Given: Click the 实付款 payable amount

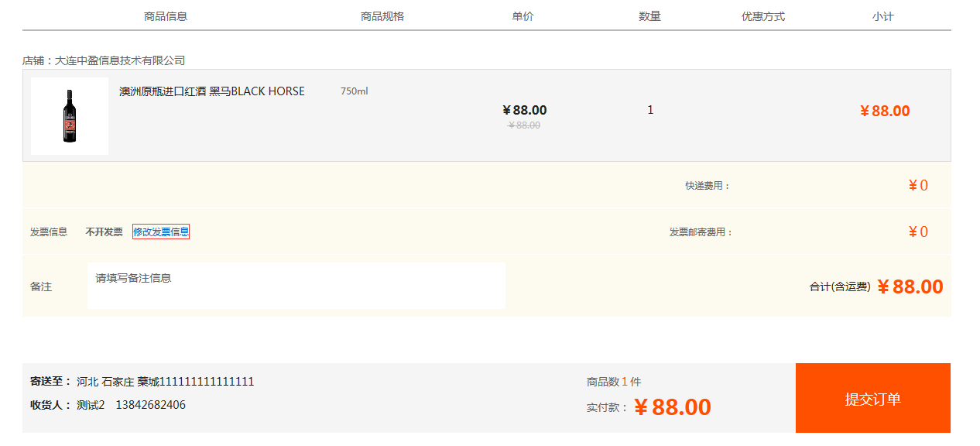Looking at the screenshot, I should pyautogui.click(x=672, y=407).
